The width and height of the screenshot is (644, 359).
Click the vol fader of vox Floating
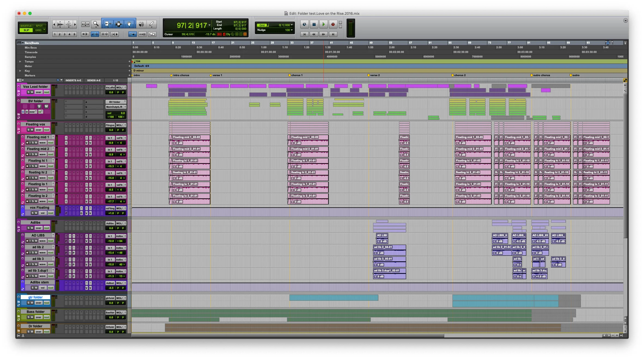[111, 213]
